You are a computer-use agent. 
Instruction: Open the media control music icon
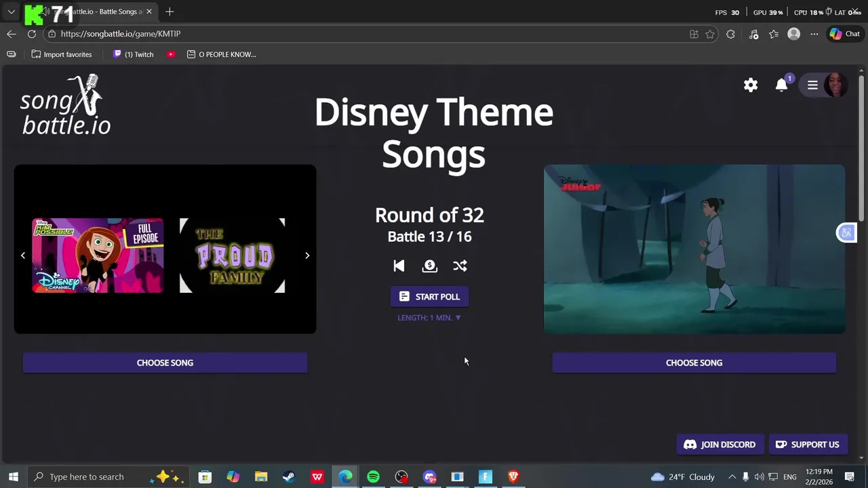(x=753, y=34)
